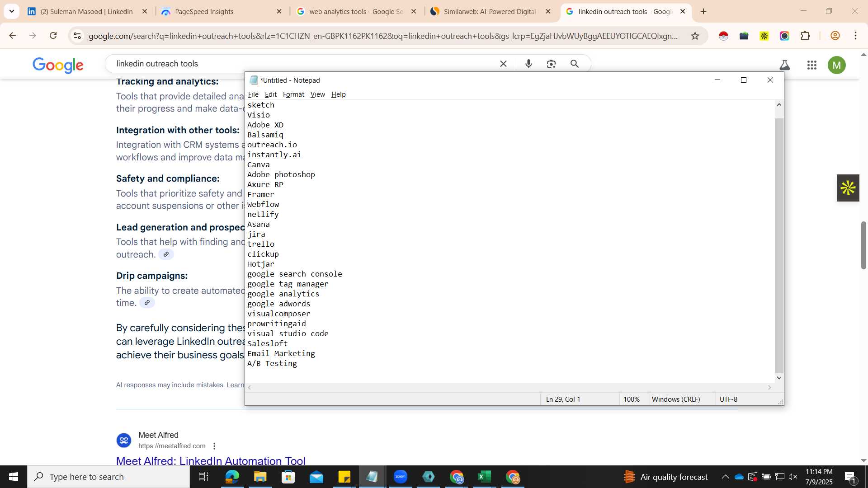The height and width of the screenshot is (488, 868).
Task: Open Notepad Edit menu
Action: point(270,94)
